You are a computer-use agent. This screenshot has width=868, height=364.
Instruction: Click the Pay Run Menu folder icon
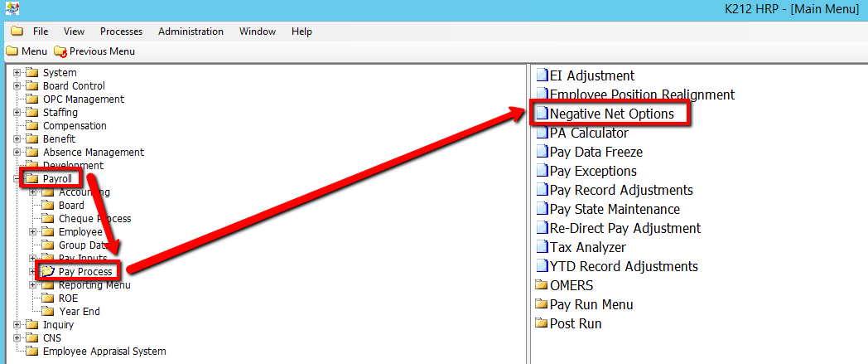tap(542, 304)
